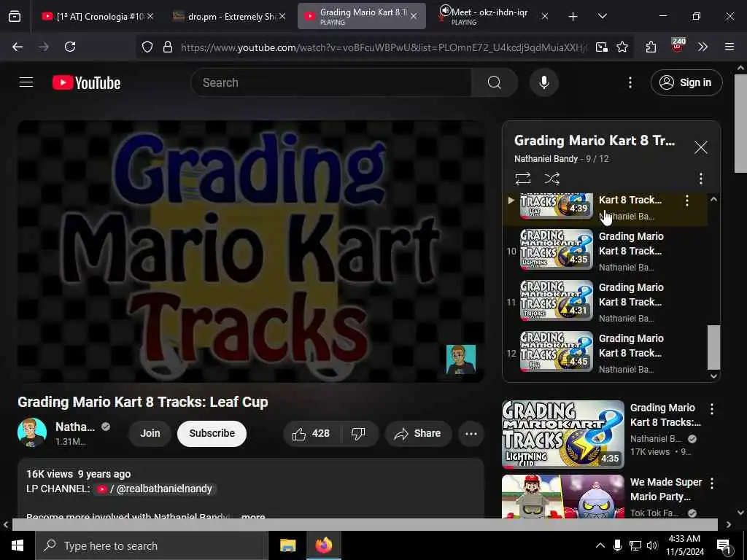Viewport: 747px width, 560px height.
Task: Click the search magnifier button
Action: tap(494, 82)
